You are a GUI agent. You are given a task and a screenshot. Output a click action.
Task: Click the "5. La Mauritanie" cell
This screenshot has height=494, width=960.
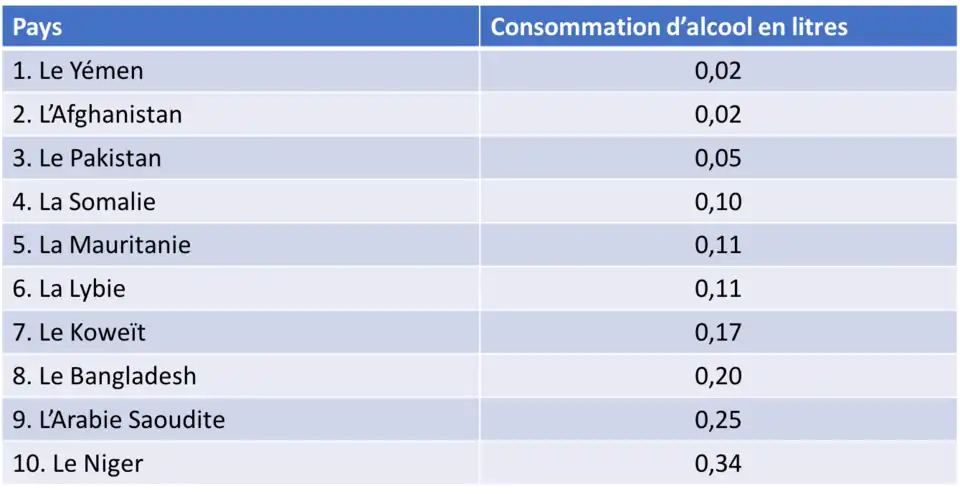pyautogui.click(x=102, y=245)
